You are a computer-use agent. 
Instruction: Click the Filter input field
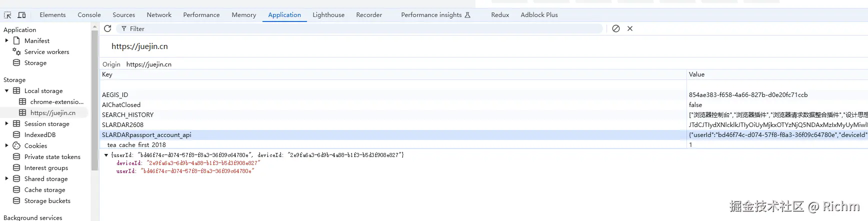(x=360, y=29)
